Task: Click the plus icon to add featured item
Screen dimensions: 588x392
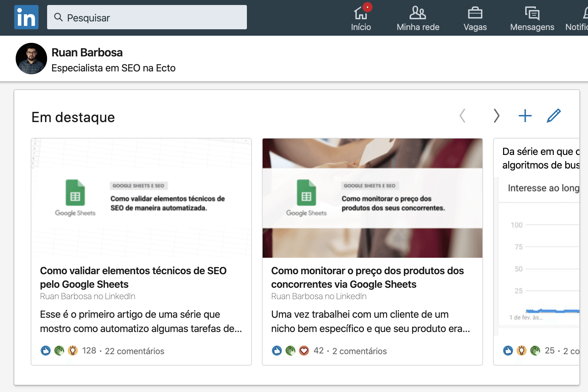Action: pos(525,116)
